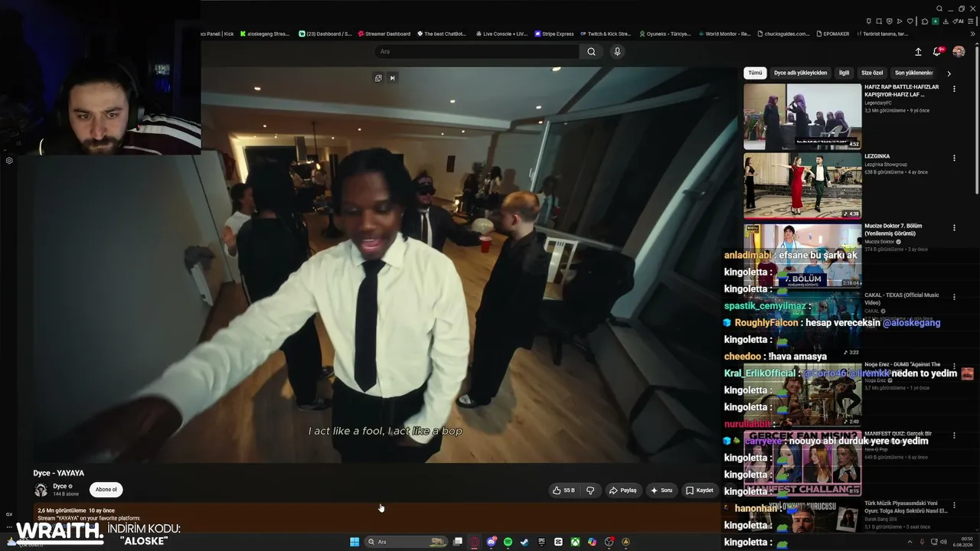Open options for HAFIZ RAP BATTLE video
The width and height of the screenshot is (980, 551).
coord(954,89)
